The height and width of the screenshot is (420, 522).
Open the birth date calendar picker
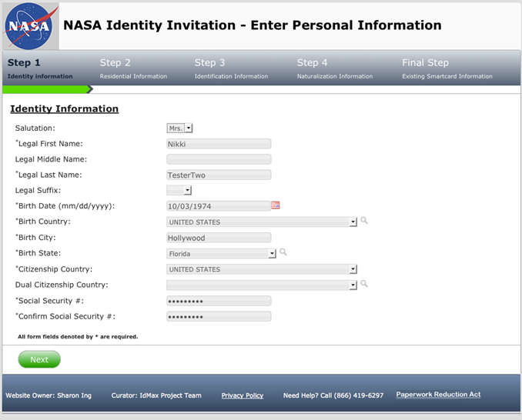[x=276, y=205]
